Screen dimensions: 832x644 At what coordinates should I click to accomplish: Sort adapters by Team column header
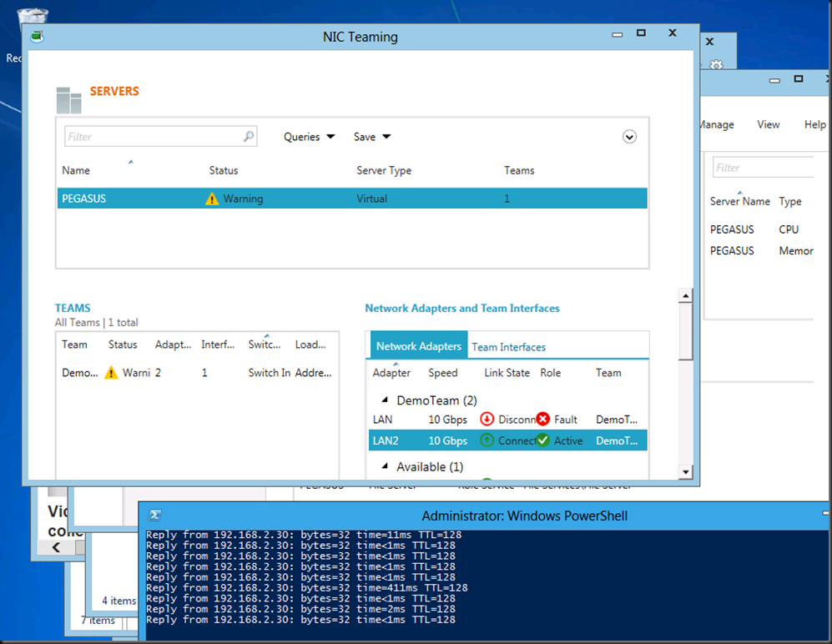pyautogui.click(x=608, y=372)
